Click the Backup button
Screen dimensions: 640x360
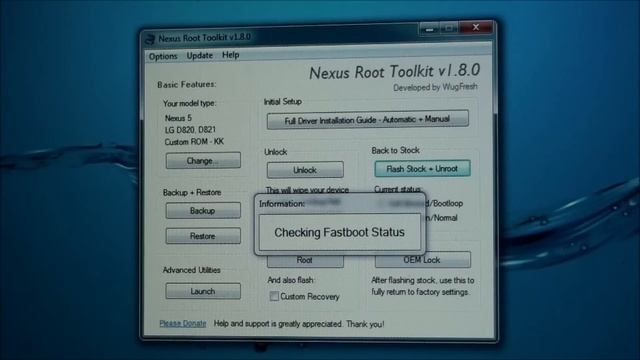pyautogui.click(x=203, y=211)
